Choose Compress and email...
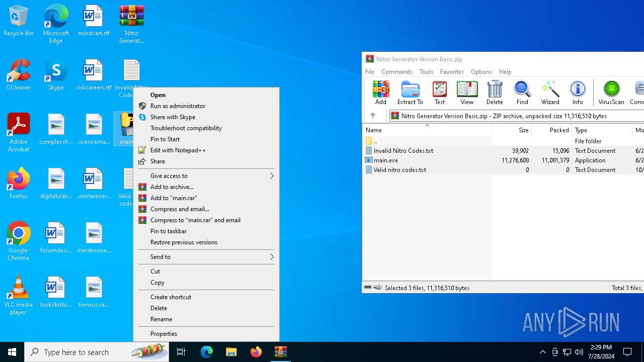This screenshot has width=644, height=362. [x=206, y=209]
